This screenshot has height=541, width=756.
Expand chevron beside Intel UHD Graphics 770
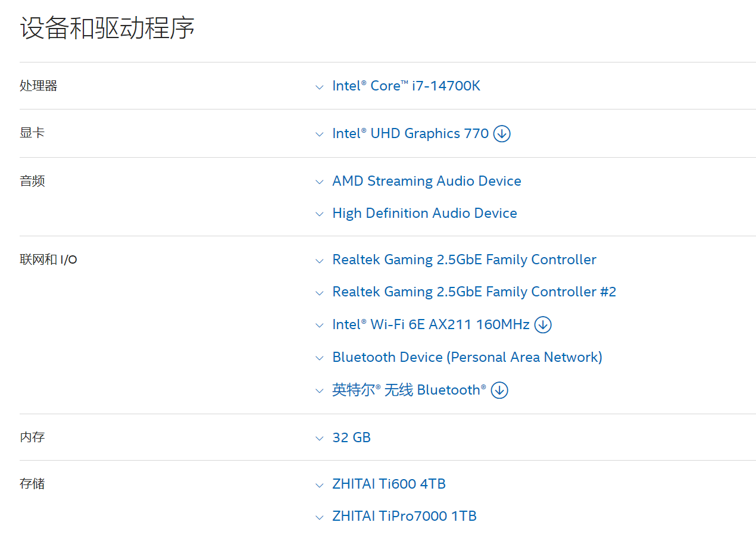pyautogui.click(x=320, y=135)
